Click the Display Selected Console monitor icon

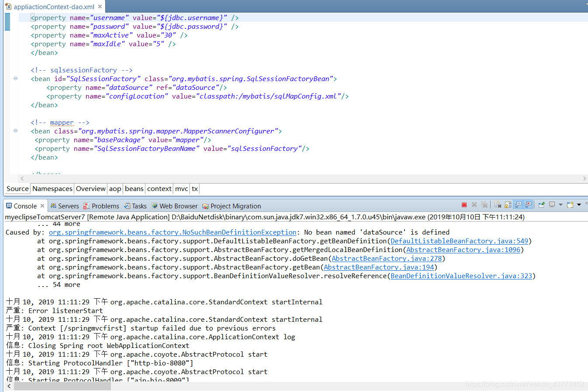click(552, 205)
